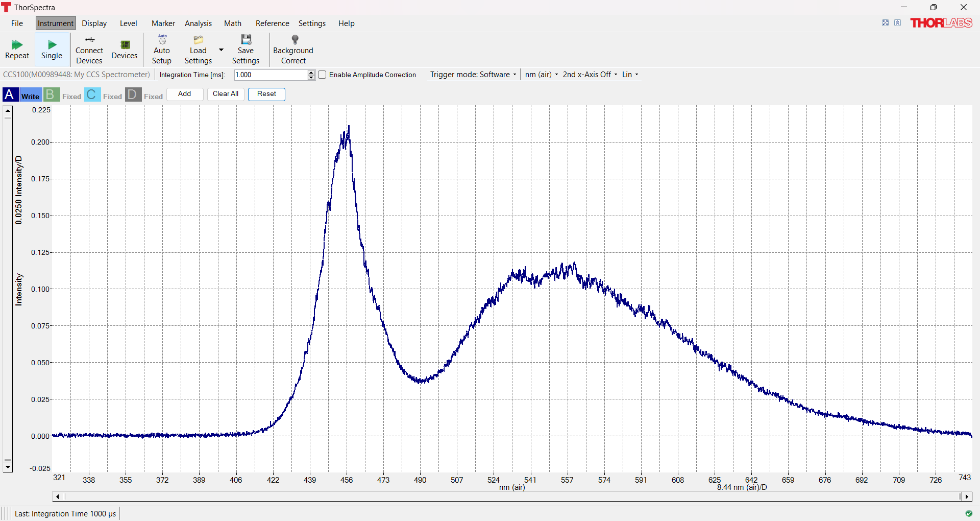Apply Background Correct

(293, 50)
